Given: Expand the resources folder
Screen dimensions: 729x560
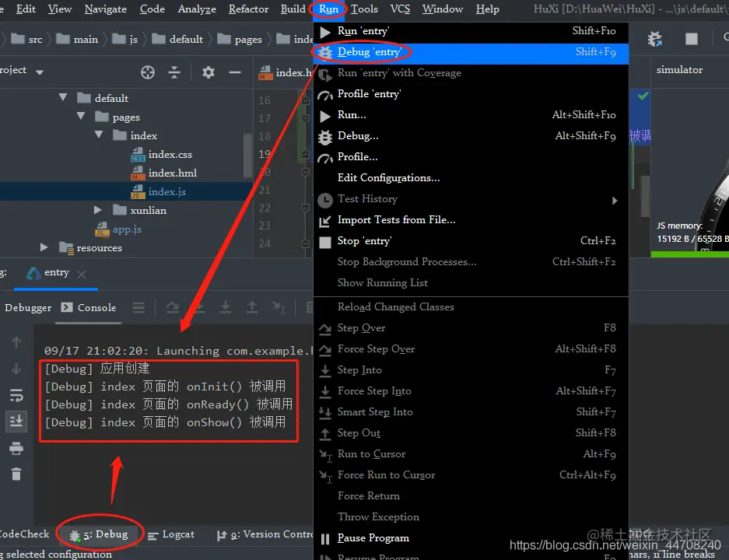Looking at the screenshot, I should tap(44, 247).
